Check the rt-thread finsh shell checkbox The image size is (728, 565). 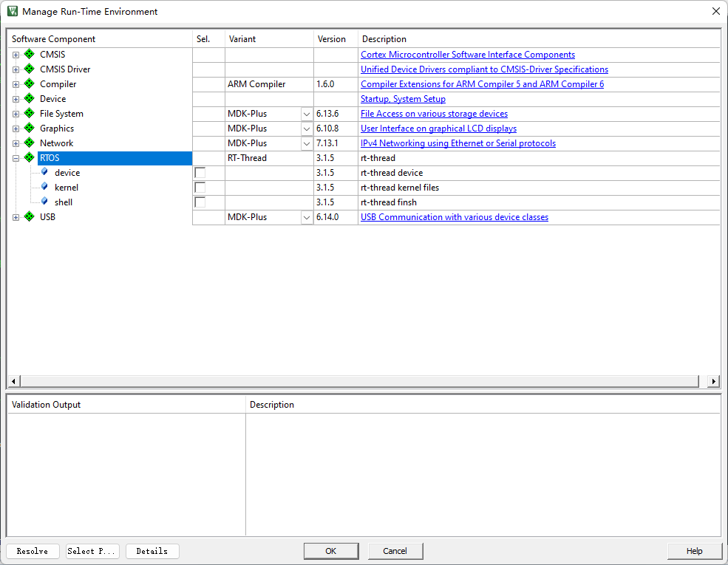click(200, 202)
